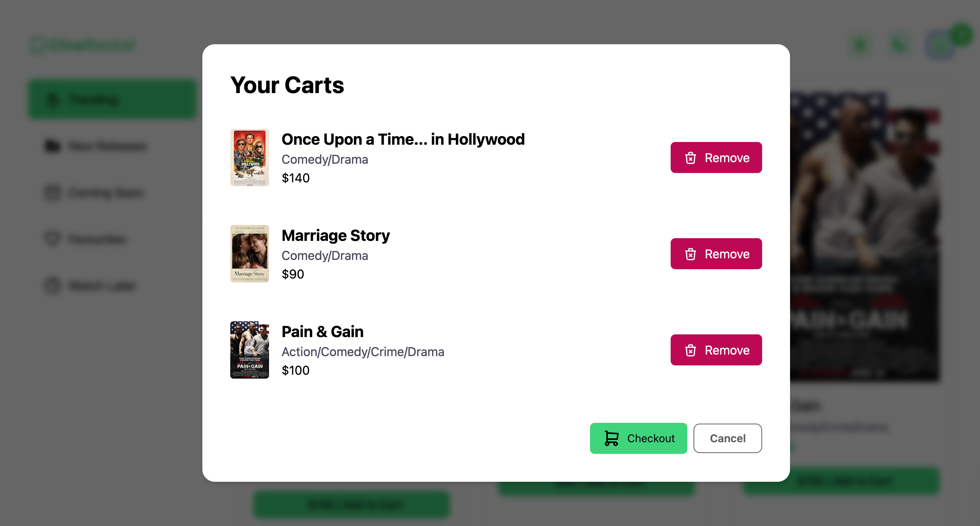Image resolution: width=980 pixels, height=526 pixels.
Task: Click Comedy/Drama genre under Once Upon a Time
Action: point(325,159)
